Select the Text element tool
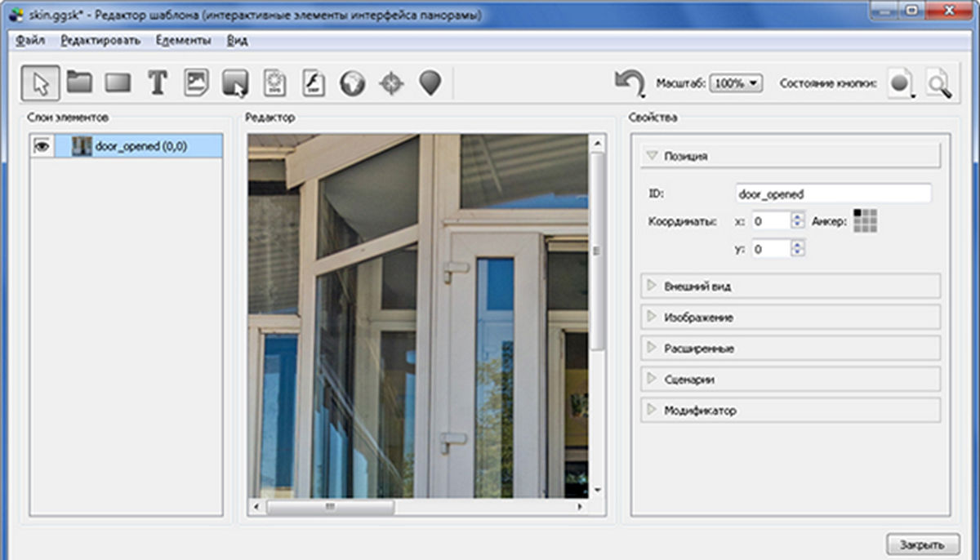The width and height of the screenshot is (980, 560). [x=158, y=82]
